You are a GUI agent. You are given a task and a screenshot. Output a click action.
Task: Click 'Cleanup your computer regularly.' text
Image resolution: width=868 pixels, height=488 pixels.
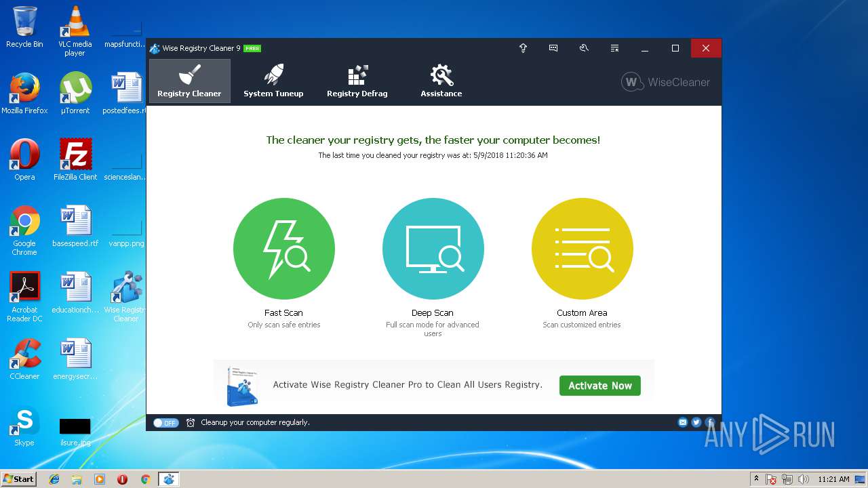(x=255, y=422)
